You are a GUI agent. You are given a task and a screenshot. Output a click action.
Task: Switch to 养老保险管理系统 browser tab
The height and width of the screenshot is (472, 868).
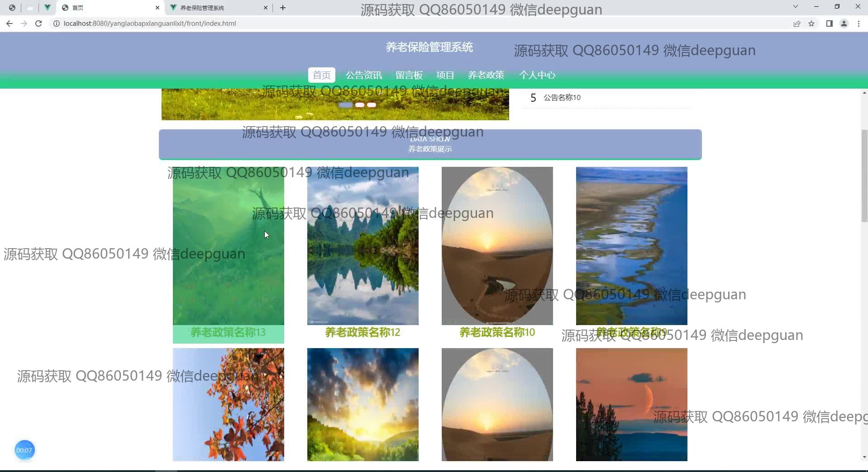point(213,8)
